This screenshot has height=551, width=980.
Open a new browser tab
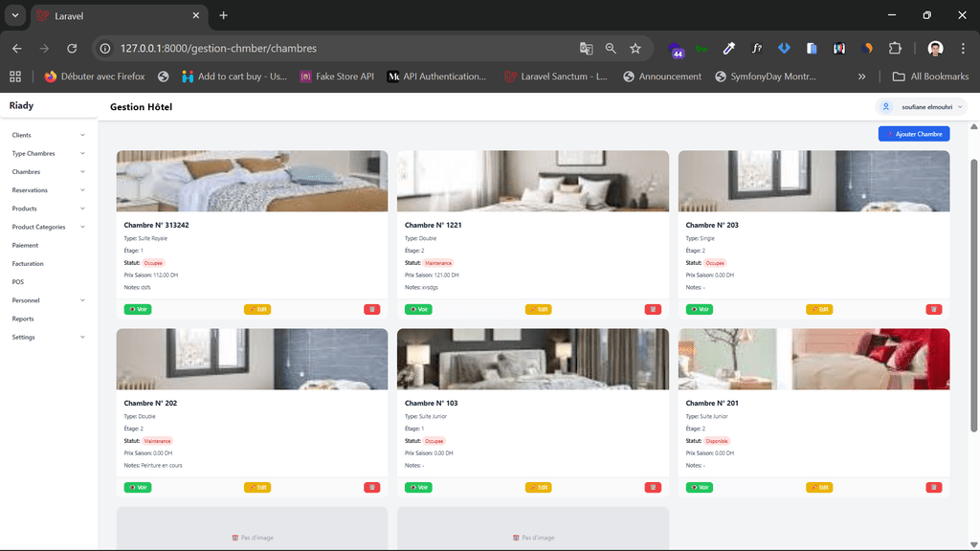(223, 15)
